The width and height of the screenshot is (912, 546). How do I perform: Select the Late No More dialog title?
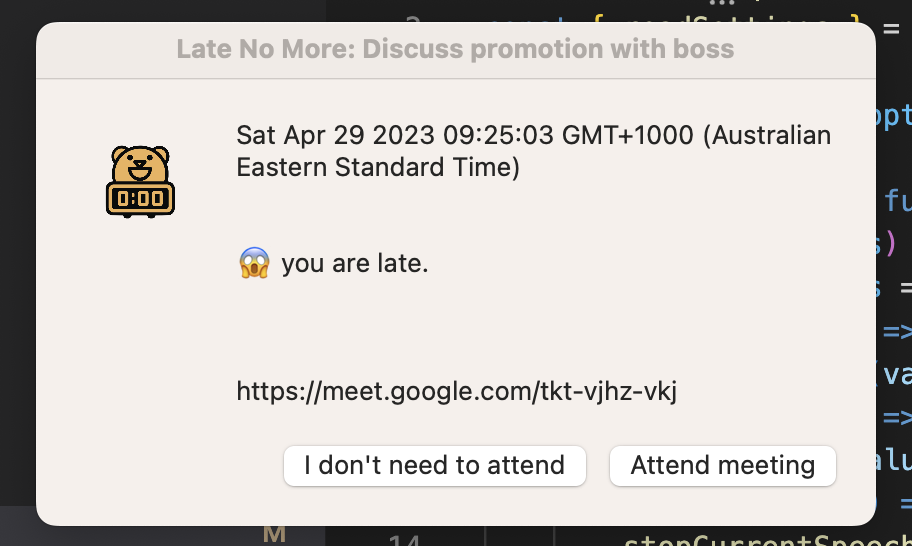(x=455, y=49)
